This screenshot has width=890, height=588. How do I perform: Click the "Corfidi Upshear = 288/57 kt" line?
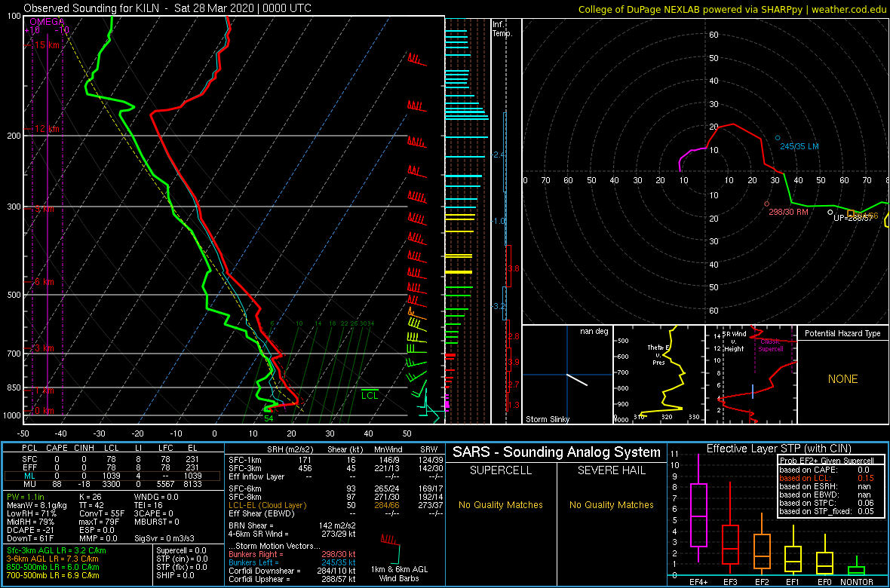pyautogui.click(x=292, y=580)
